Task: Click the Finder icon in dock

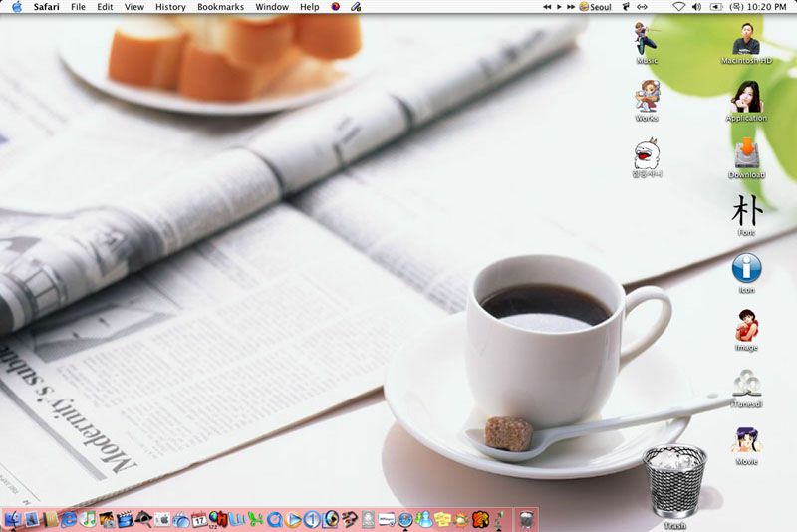Action: (x=13, y=519)
